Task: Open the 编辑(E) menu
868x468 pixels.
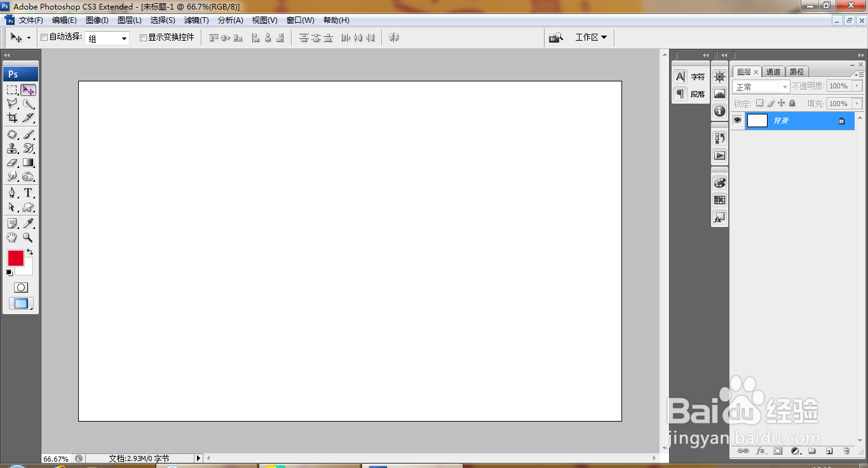Action: pos(64,20)
